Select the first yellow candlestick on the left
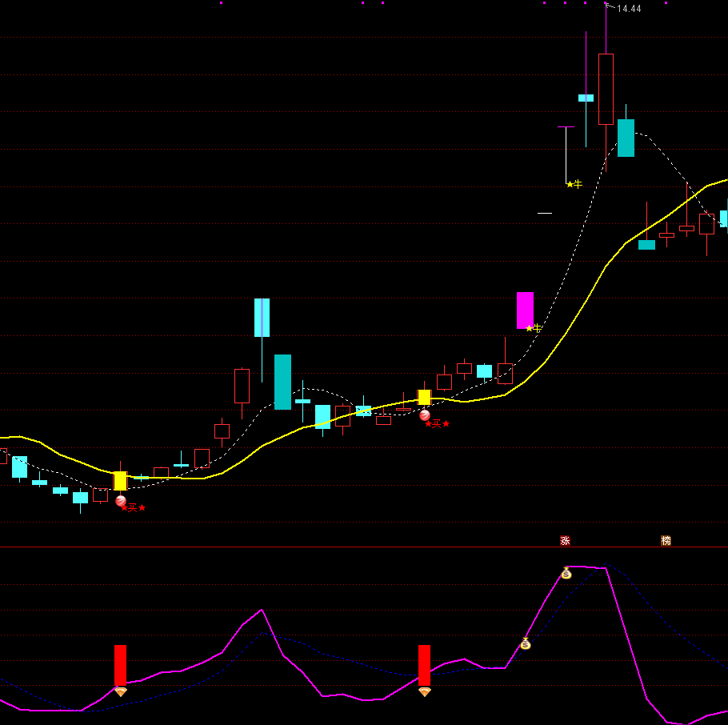Screen dimensions: 728x725 120,480
